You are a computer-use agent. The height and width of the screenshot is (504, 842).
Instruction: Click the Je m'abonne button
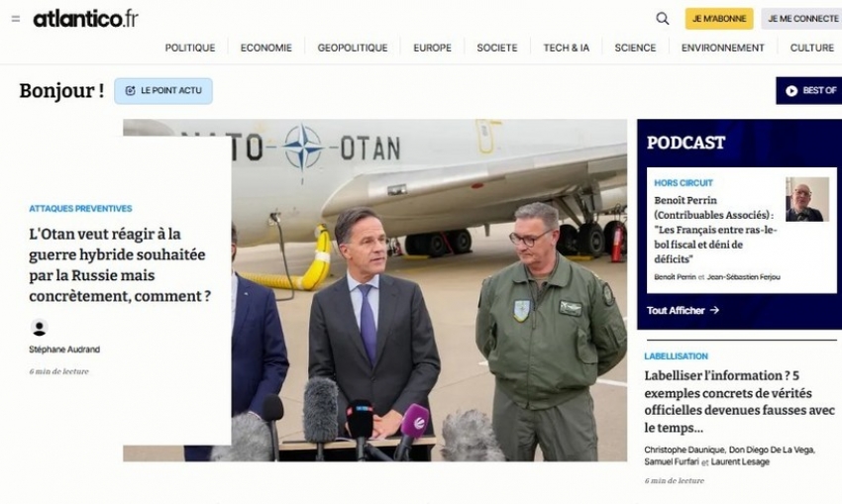(719, 19)
